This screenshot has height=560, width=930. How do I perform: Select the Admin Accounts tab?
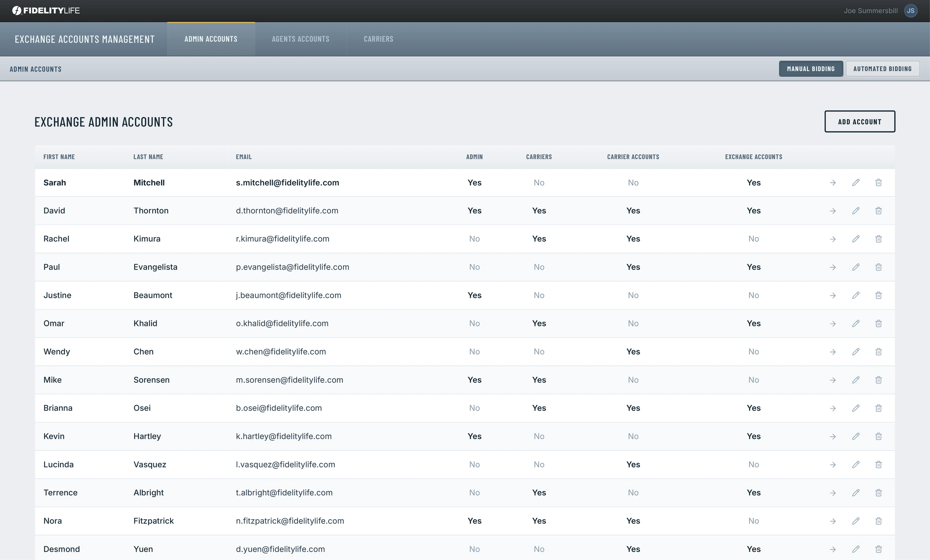pos(211,39)
